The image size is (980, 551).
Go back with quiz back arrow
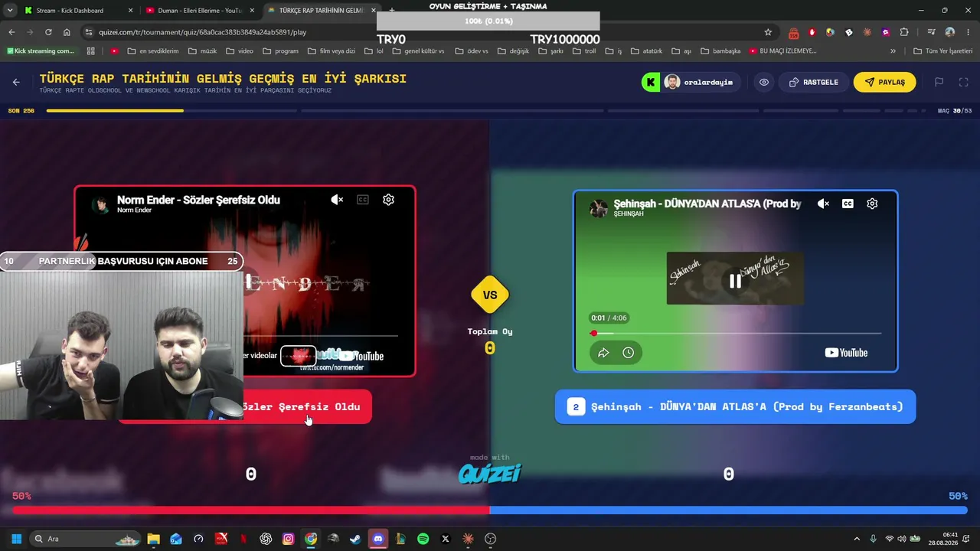(16, 82)
